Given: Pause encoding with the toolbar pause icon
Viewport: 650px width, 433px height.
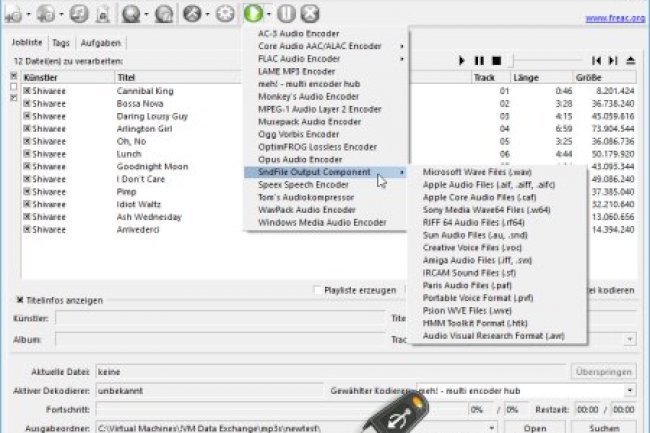Looking at the screenshot, I should [x=286, y=15].
